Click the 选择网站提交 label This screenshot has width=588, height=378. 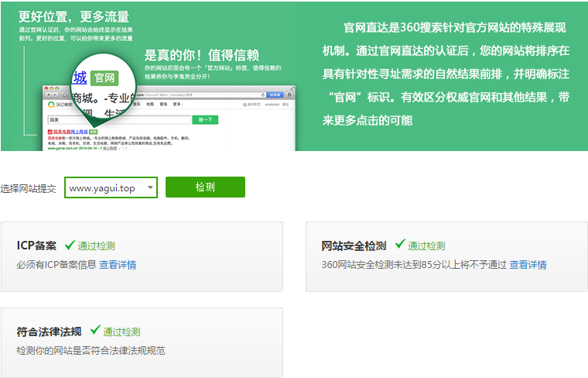click(28, 188)
